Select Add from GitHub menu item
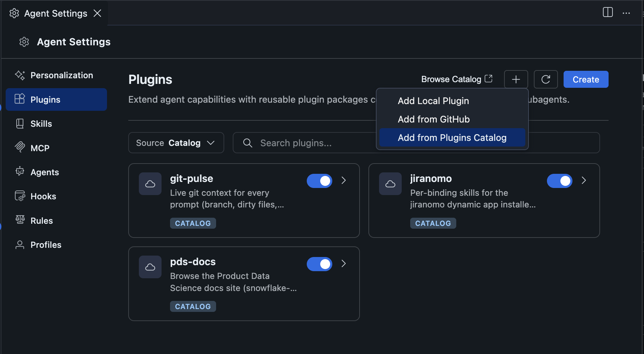The image size is (644, 354). click(452, 119)
